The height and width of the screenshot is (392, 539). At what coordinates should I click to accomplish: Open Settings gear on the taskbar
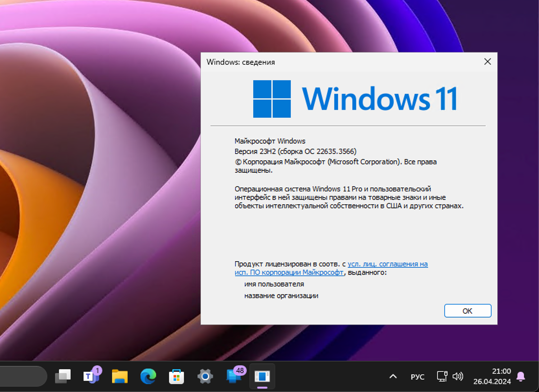[205, 376]
